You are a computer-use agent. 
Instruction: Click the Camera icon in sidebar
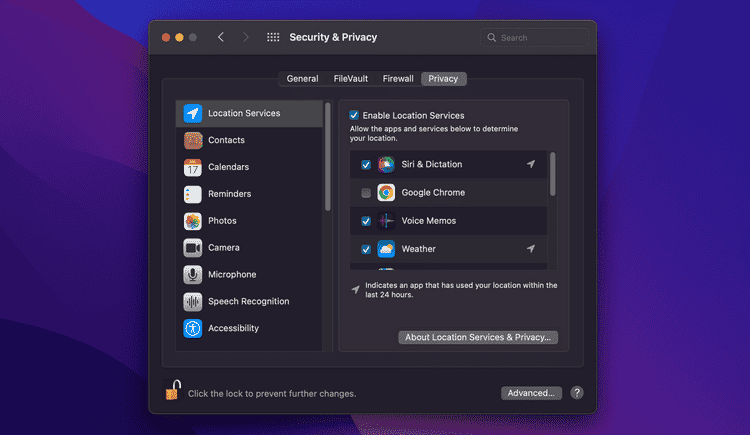point(193,247)
